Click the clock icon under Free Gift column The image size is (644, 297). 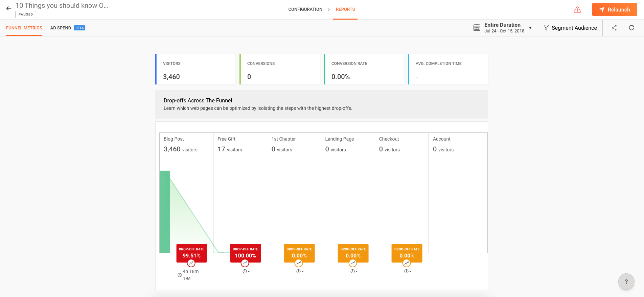[245, 271]
